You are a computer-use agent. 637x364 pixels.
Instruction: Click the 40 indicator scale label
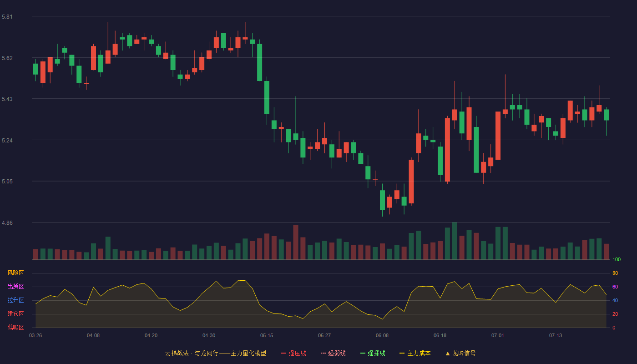tap(615, 300)
